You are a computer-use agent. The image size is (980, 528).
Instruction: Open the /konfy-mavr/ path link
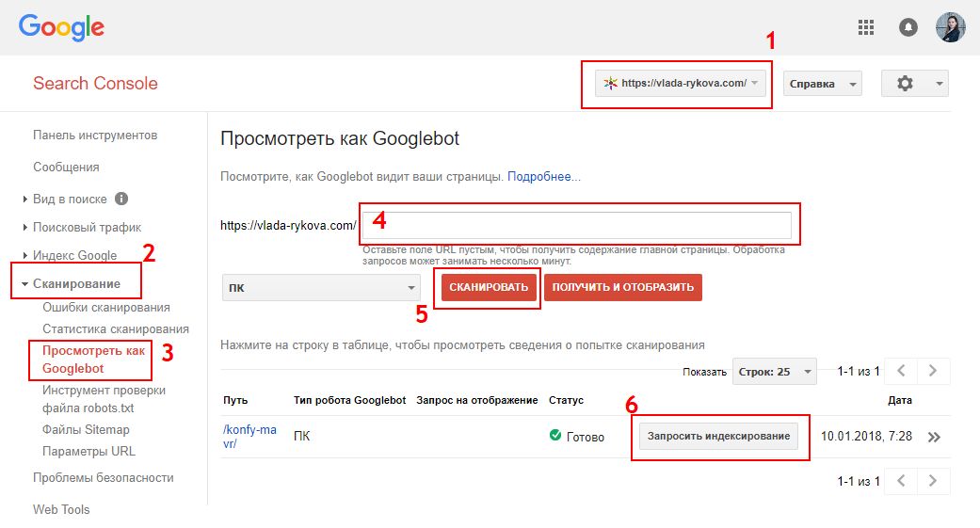pos(249,436)
